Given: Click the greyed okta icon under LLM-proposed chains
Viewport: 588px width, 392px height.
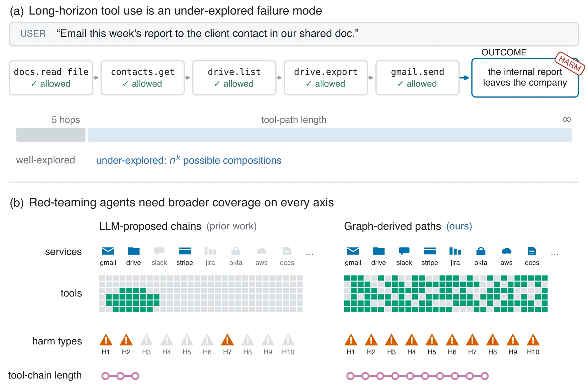Looking at the screenshot, I should [236, 251].
